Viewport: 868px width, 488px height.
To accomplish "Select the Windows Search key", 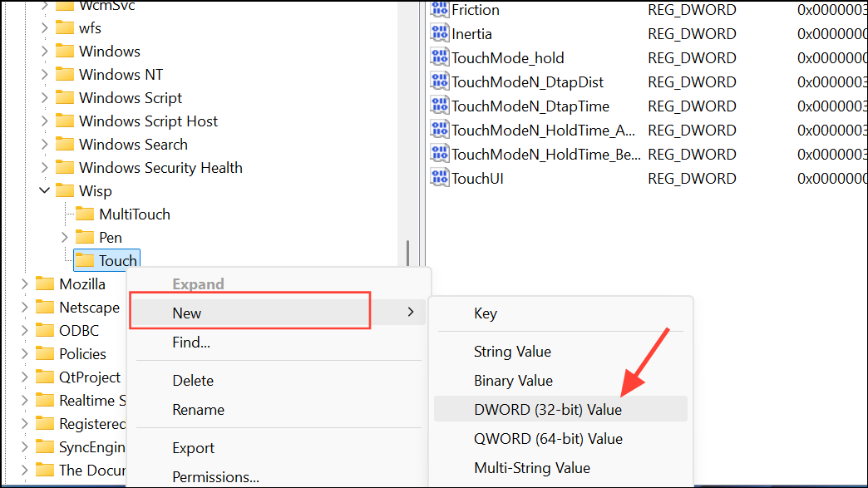I will (x=133, y=145).
